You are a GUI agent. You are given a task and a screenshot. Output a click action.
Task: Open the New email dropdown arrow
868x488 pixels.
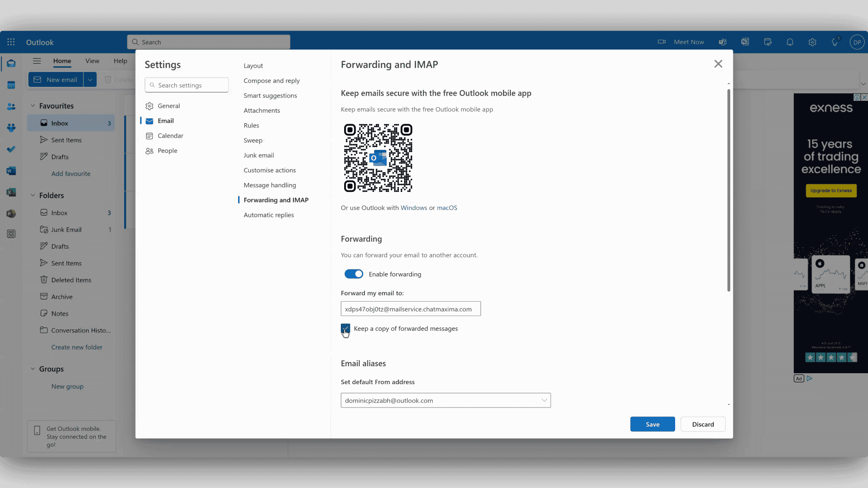click(90, 80)
